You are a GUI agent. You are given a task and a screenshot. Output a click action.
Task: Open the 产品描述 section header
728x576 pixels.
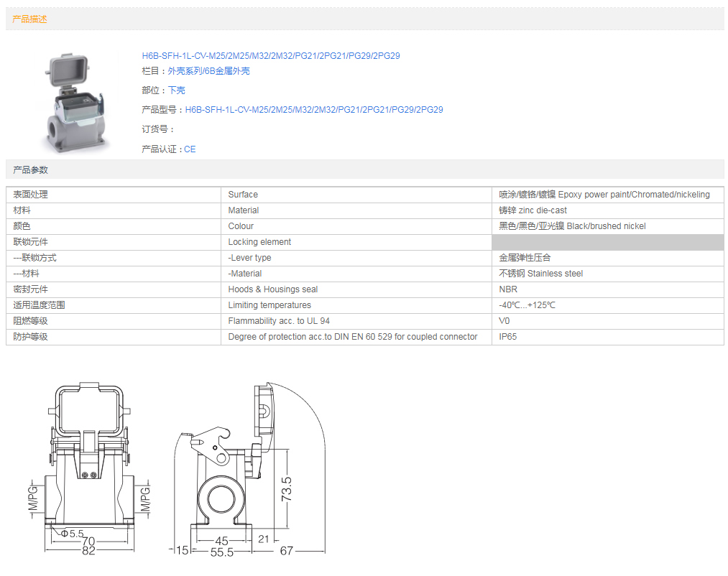[x=30, y=19]
